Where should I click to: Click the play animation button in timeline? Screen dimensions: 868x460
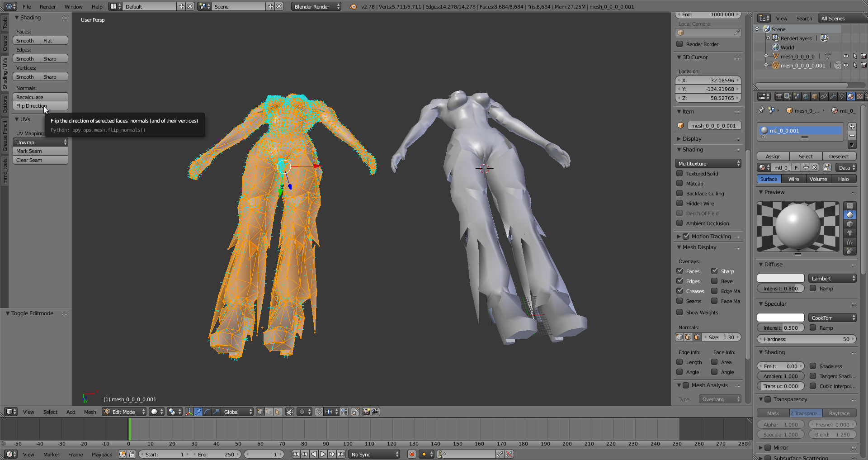(323, 454)
